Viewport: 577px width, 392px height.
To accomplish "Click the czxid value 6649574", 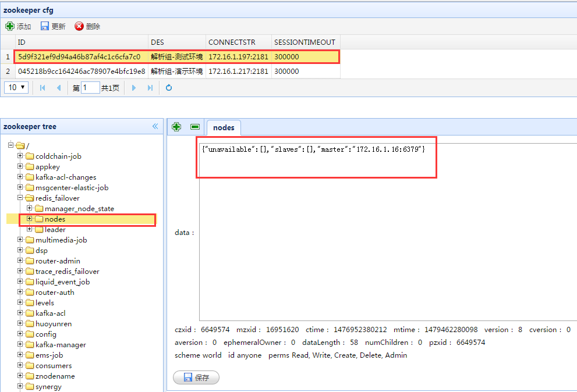I will tap(215, 330).
